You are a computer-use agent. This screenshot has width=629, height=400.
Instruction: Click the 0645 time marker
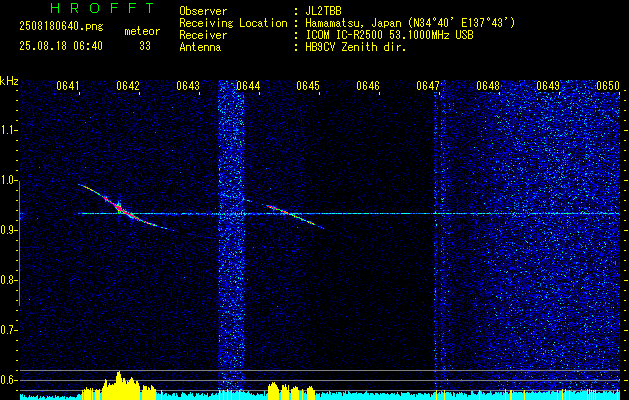pyautogui.click(x=308, y=85)
